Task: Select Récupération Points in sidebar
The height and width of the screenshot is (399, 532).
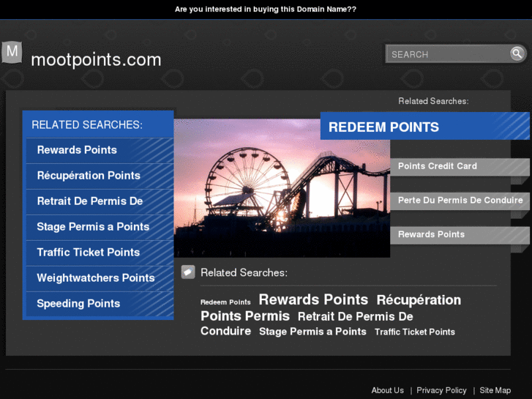Action: point(100,176)
